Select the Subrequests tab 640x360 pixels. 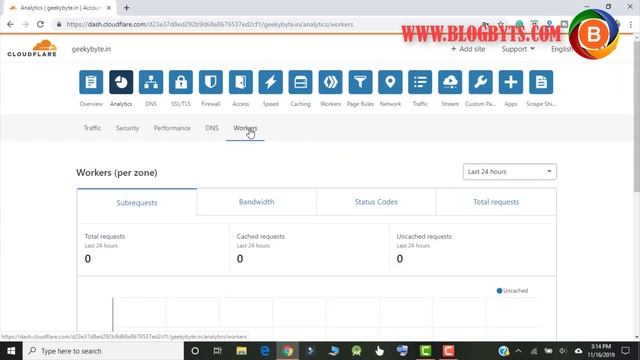click(x=137, y=202)
